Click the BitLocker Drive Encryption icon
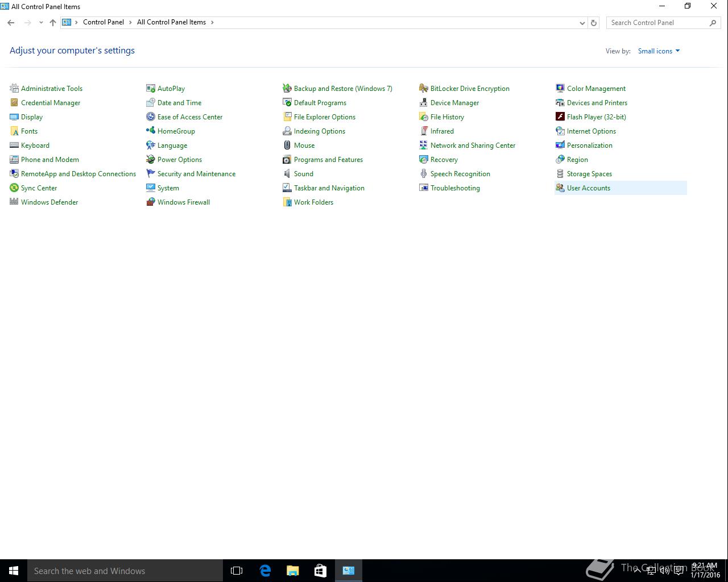Viewport: 728px width, 582px height. tap(424, 89)
